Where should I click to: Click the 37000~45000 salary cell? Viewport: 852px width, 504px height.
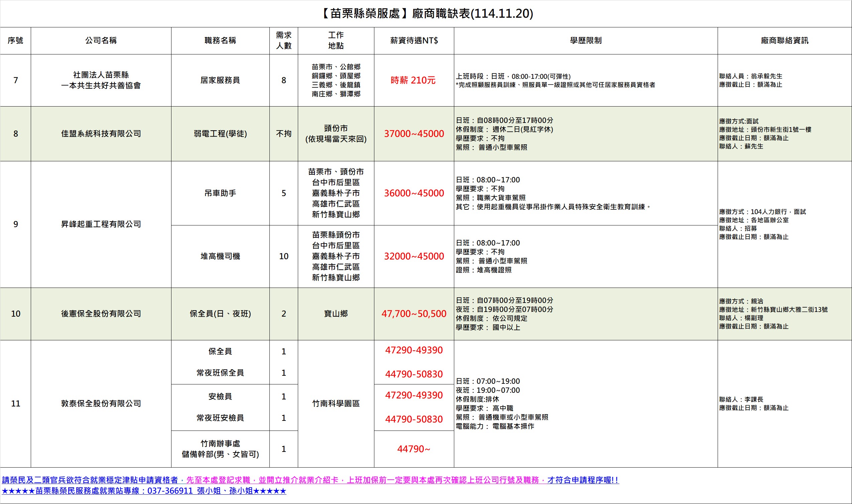[x=413, y=134]
